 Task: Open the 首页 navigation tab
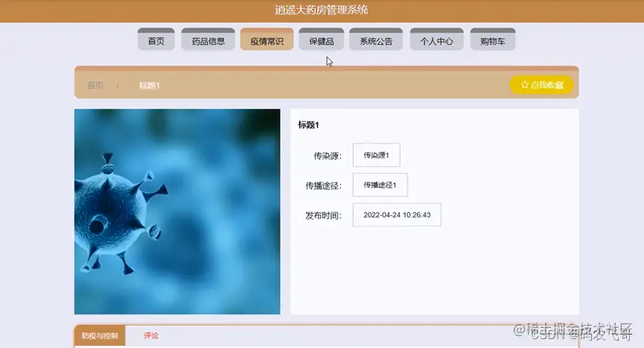(156, 39)
